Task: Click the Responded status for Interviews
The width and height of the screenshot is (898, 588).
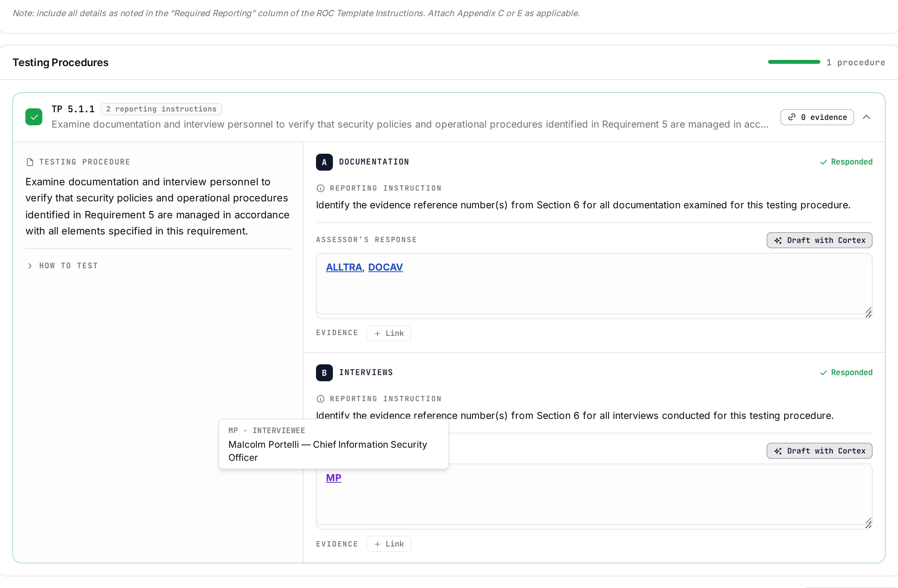Action: (x=846, y=372)
